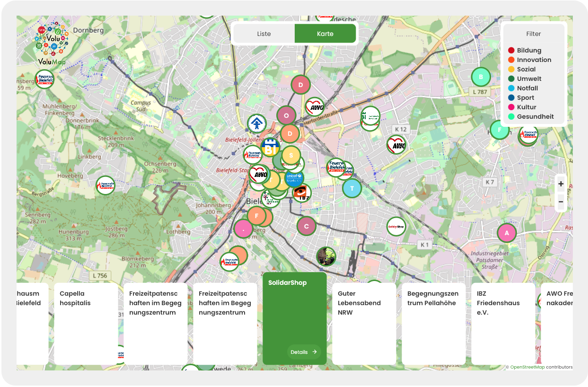Open SolidarShop Details button
The height and width of the screenshot is (387, 588).
tap(304, 352)
